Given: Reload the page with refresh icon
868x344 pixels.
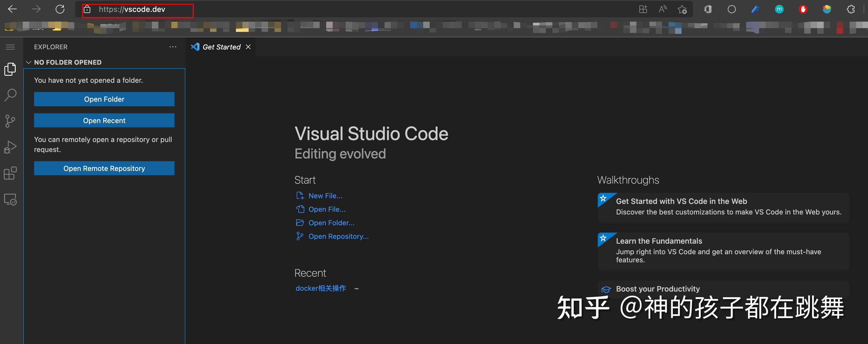Looking at the screenshot, I should (x=60, y=9).
